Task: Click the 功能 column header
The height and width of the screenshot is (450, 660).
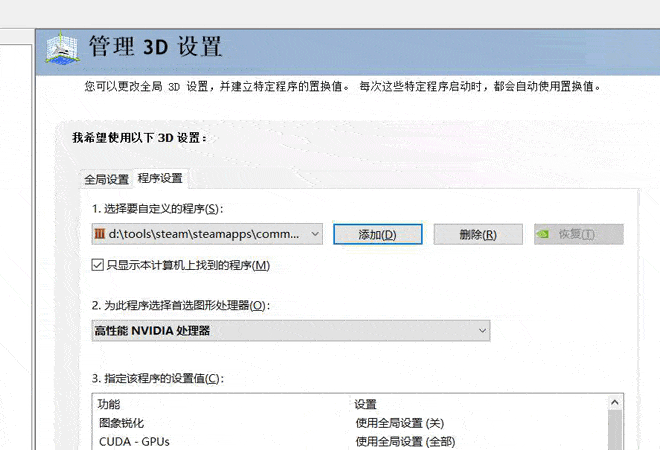Action: tap(109, 404)
